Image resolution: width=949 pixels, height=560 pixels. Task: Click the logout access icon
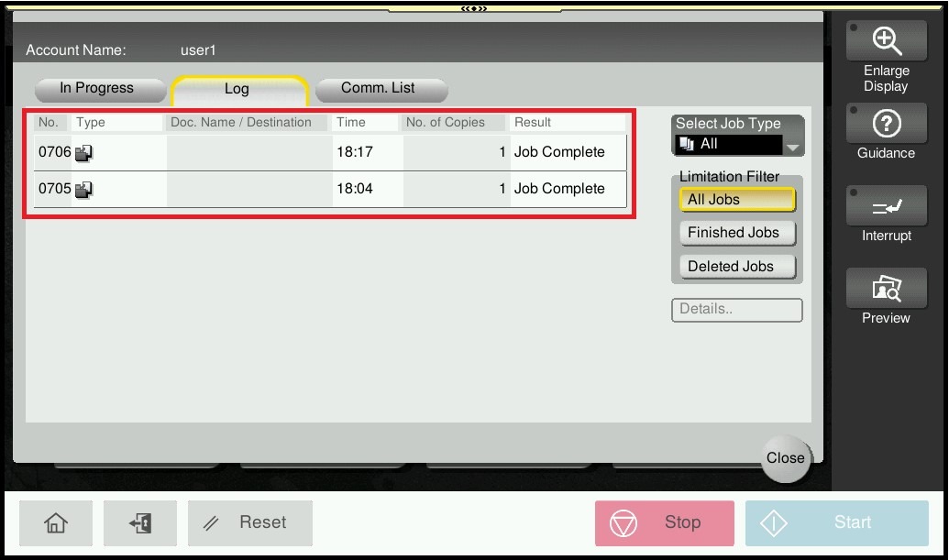click(140, 522)
